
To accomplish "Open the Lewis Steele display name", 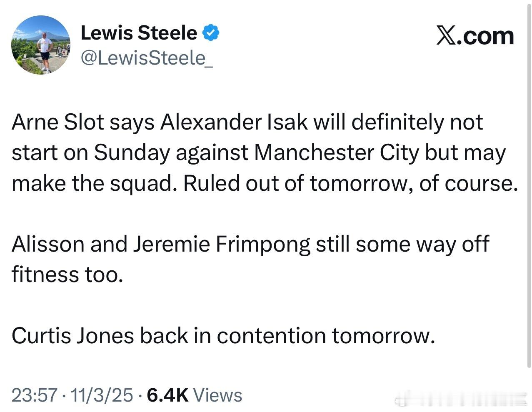I will (139, 33).
